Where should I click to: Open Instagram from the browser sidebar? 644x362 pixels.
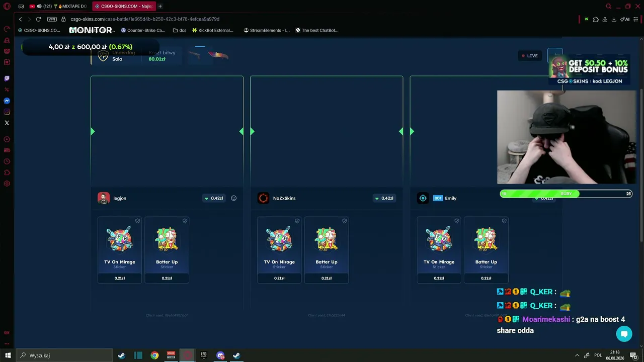[x=7, y=112]
